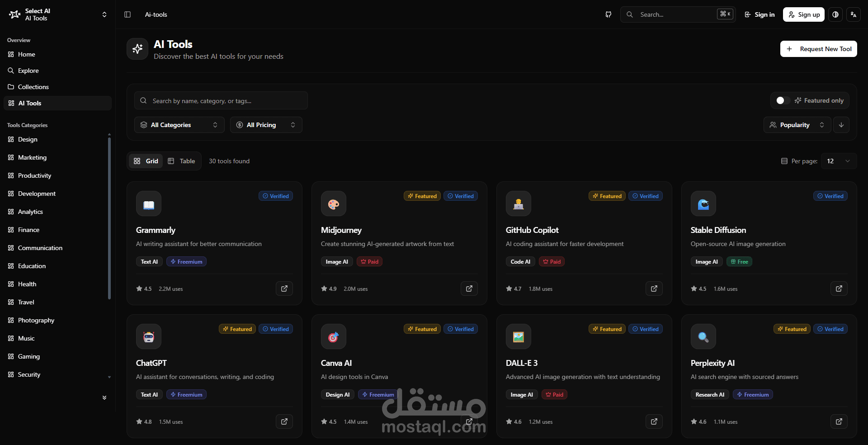868x445 pixels.
Task: Focus the tools search by name field
Action: point(221,100)
